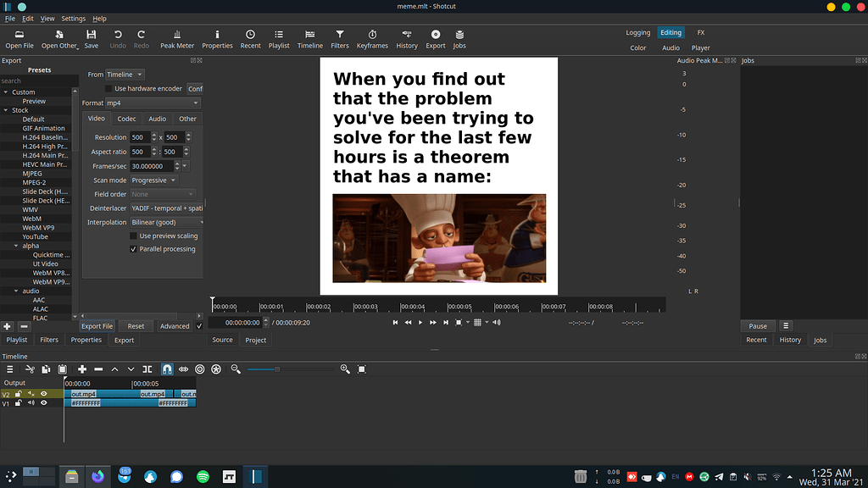Screen dimensions: 868x488
Task: Open the Scan mode Progressive dropdown
Action: coord(154,180)
